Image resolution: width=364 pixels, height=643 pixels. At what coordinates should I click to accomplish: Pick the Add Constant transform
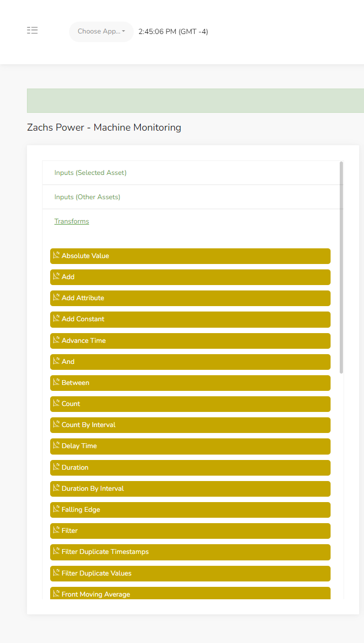tap(190, 320)
